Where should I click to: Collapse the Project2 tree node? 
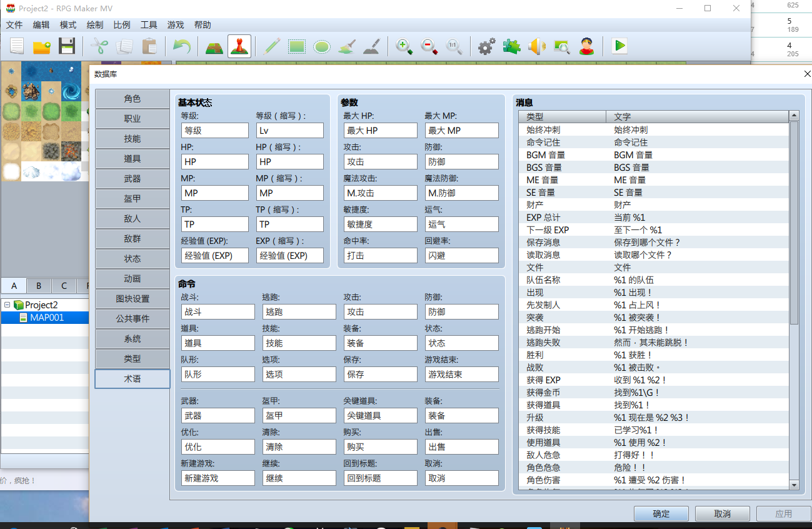(x=7, y=305)
